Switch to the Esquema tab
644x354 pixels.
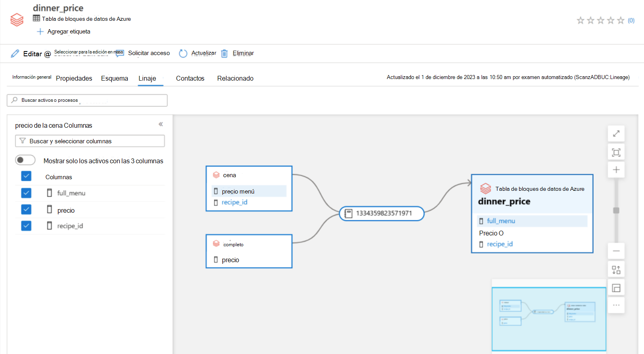pos(115,78)
